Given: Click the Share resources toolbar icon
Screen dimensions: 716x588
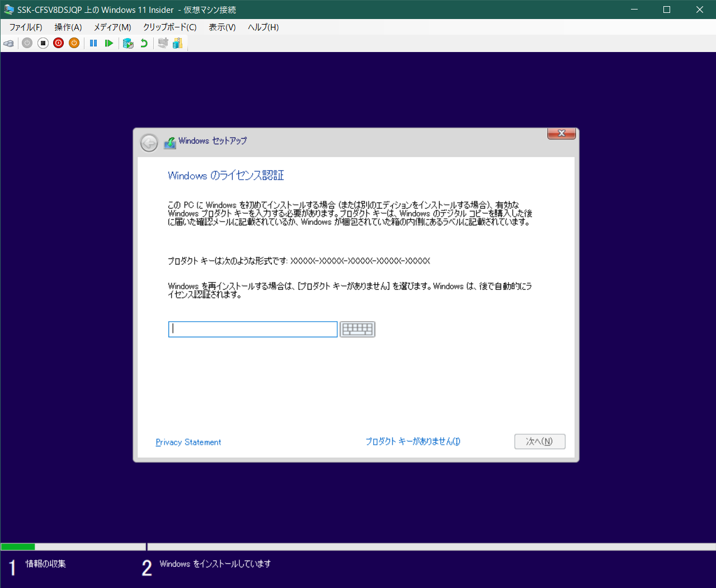Looking at the screenshot, I should point(178,43).
